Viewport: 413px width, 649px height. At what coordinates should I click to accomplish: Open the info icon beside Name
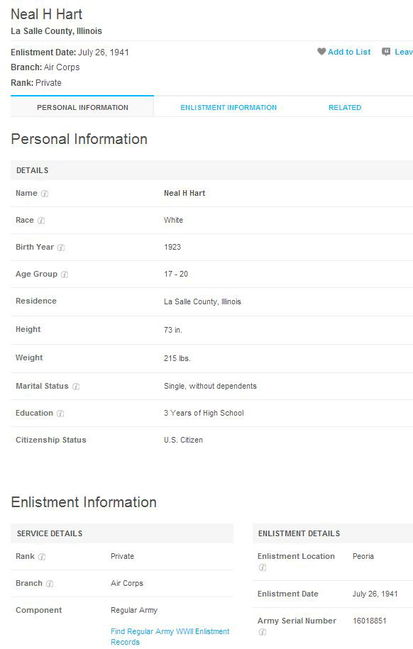pos(45,194)
